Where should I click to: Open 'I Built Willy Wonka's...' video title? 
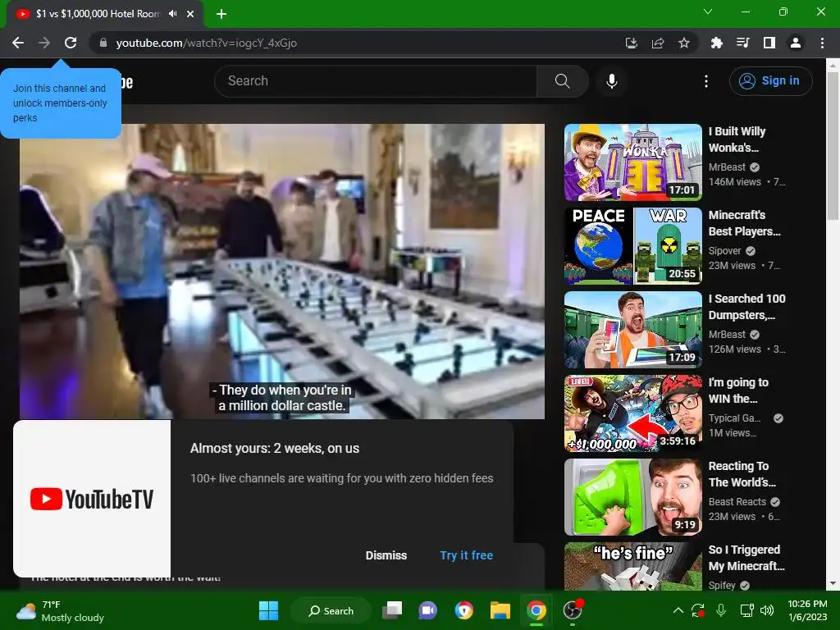point(737,139)
